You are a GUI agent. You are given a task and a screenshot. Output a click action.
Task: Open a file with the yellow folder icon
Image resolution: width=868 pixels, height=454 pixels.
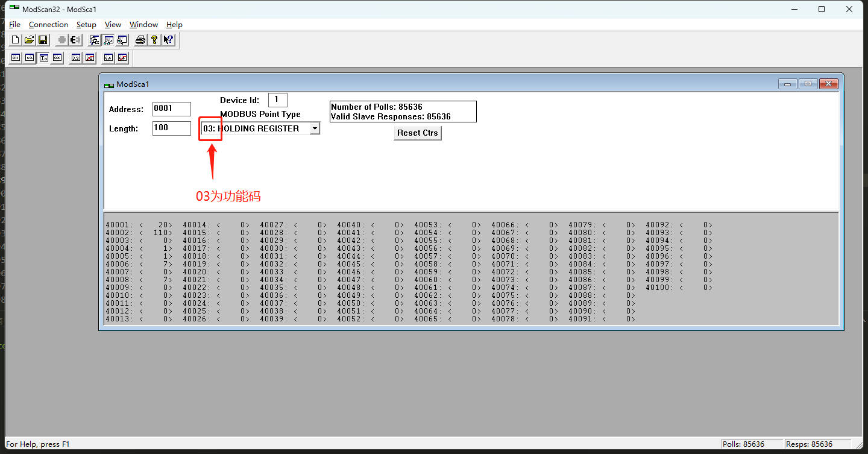pos(29,40)
